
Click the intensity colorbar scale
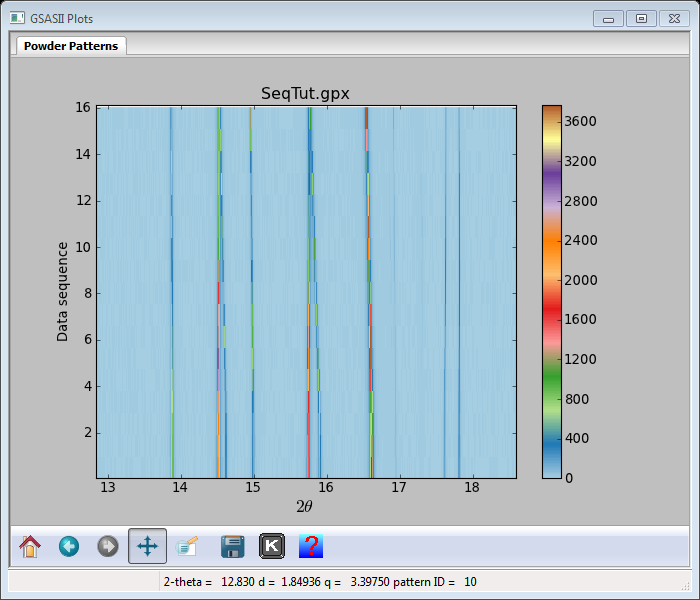tap(552, 292)
